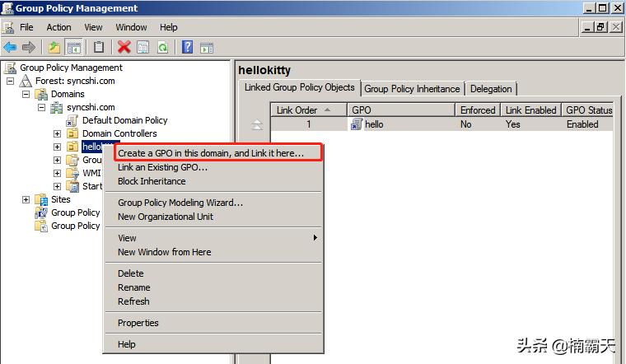Expand the Domain Controllers node

pos(57,133)
